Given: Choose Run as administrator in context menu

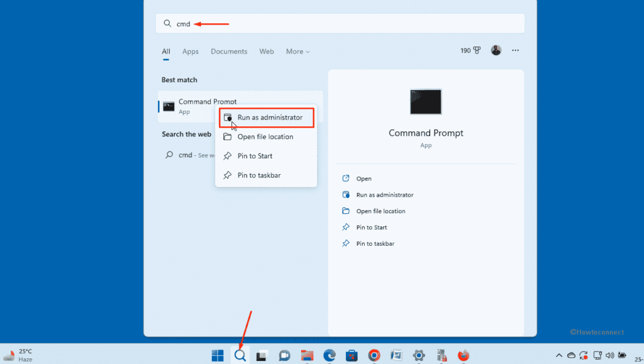Looking at the screenshot, I should (266, 118).
